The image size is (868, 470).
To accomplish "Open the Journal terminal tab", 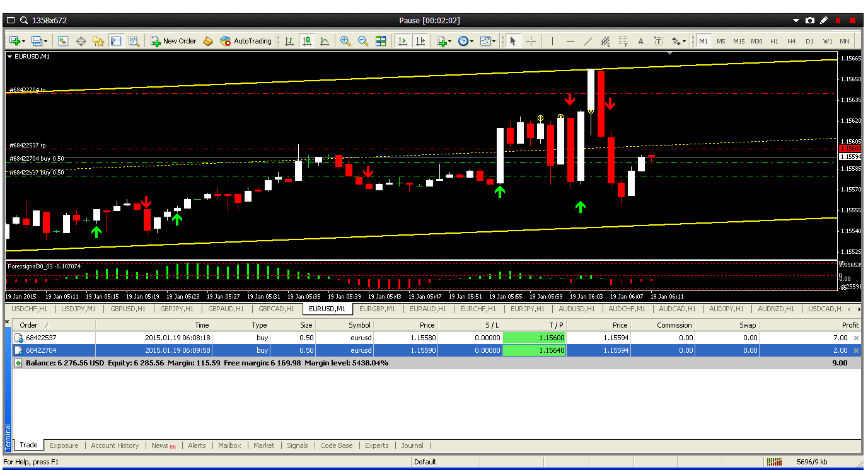I will [412, 445].
